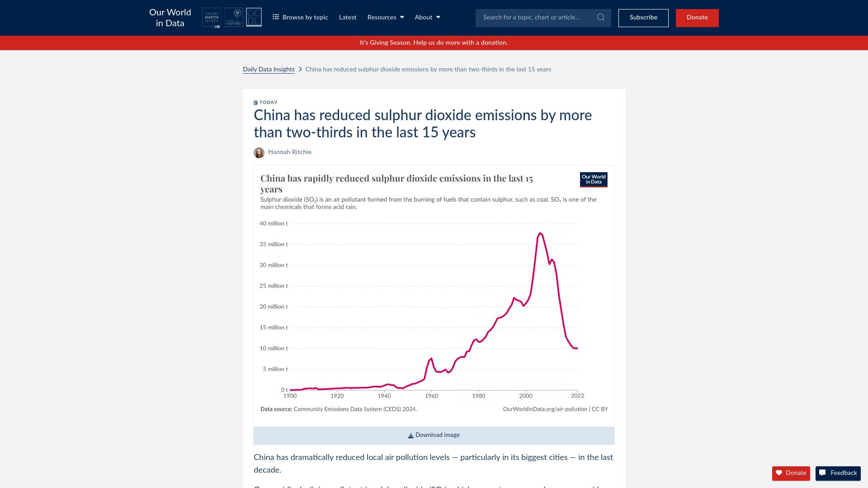Click the Subscribe button
The height and width of the screenshot is (488, 868).
[643, 18]
